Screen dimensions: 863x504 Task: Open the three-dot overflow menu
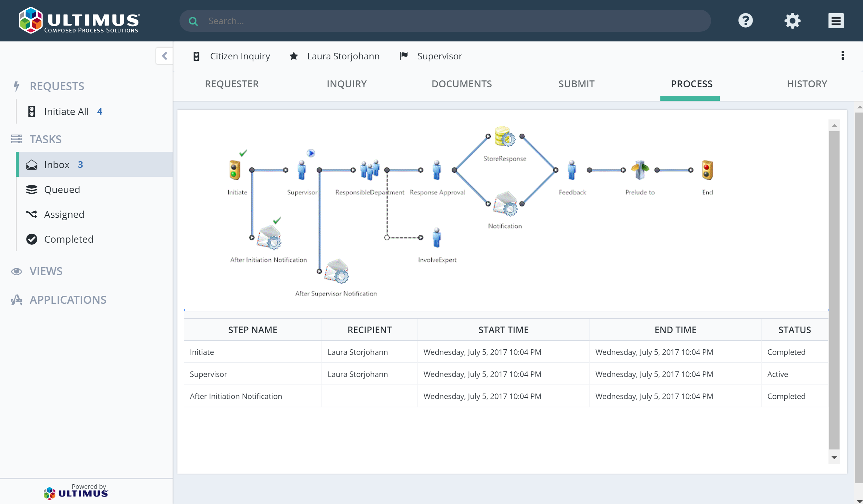pos(843,56)
